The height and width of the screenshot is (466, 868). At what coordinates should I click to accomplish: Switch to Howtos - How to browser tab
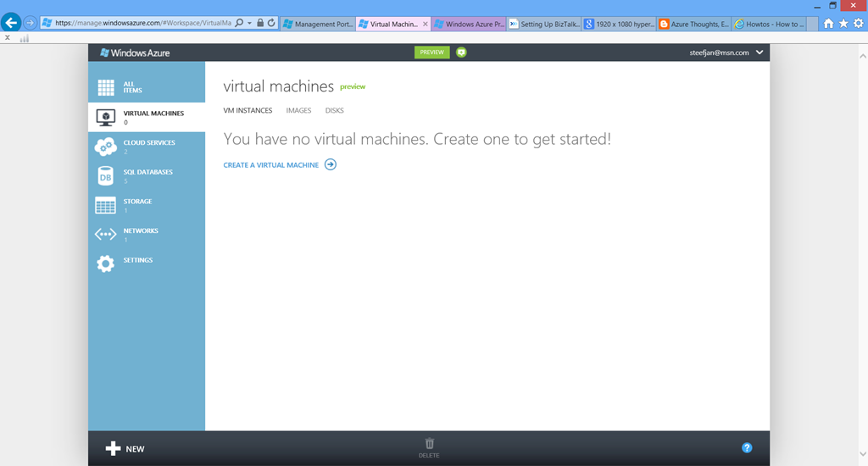click(769, 24)
